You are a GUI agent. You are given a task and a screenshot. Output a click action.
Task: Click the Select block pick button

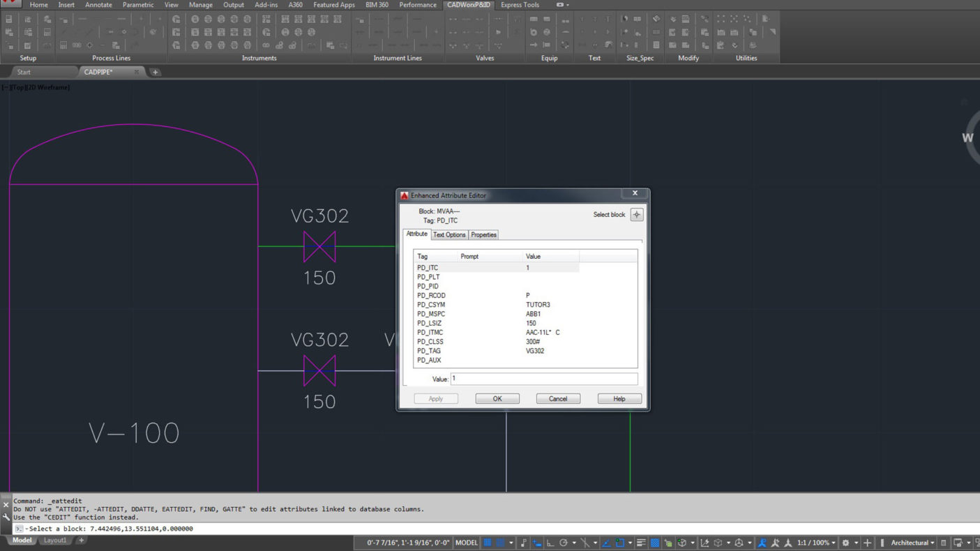(636, 215)
